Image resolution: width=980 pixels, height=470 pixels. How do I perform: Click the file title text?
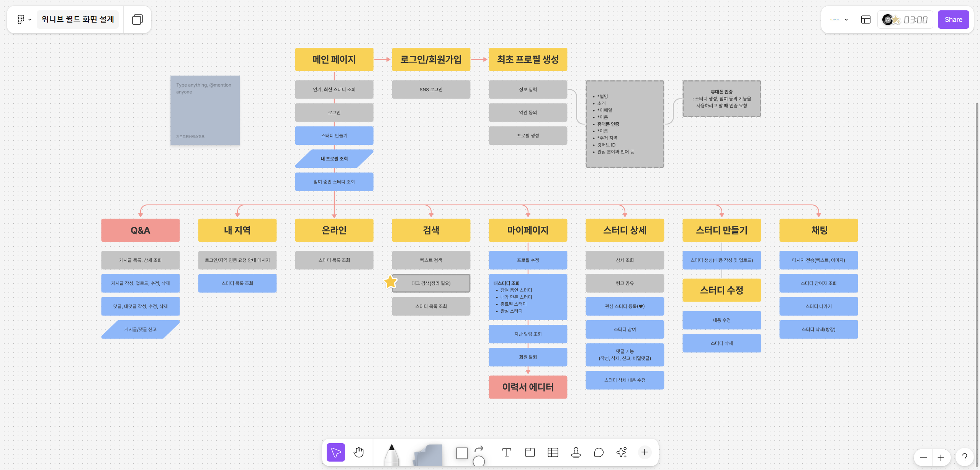click(x=78, y=20)
